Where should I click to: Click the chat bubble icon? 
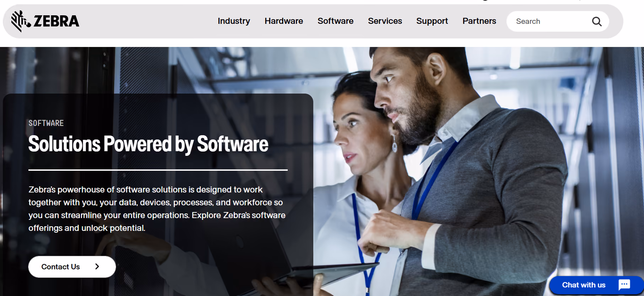pos(624,285)
